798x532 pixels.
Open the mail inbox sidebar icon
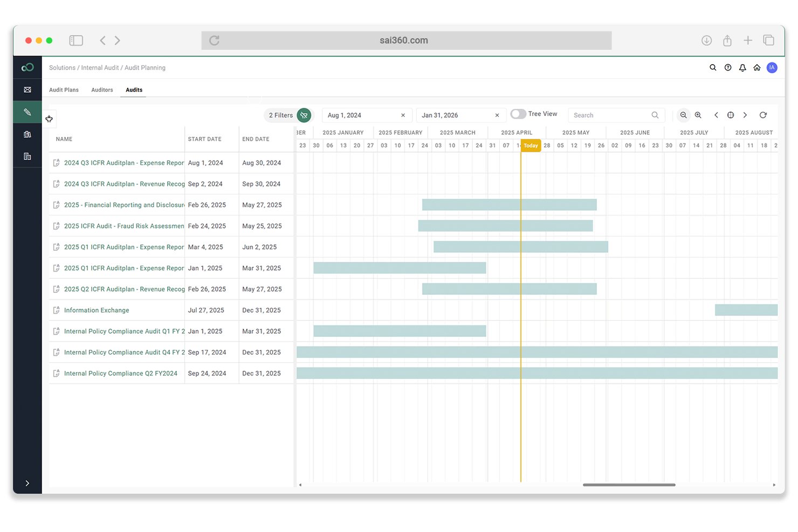click(x=27, y=90)
